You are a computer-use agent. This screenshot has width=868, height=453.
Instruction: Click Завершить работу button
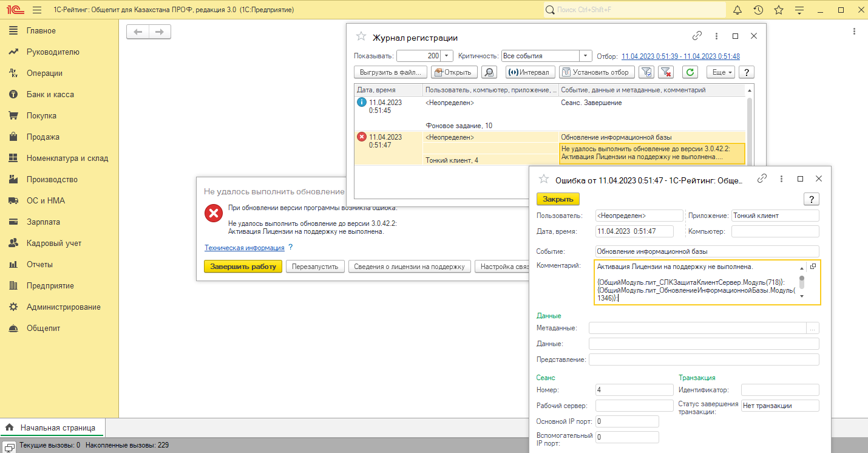tap(243, 267)
